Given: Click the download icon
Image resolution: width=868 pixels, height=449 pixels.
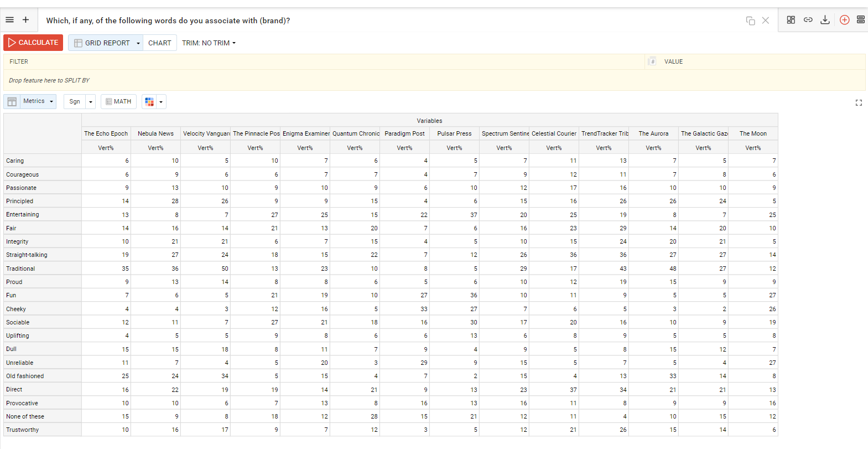Looking at the screenshot, I should [825, 20].
